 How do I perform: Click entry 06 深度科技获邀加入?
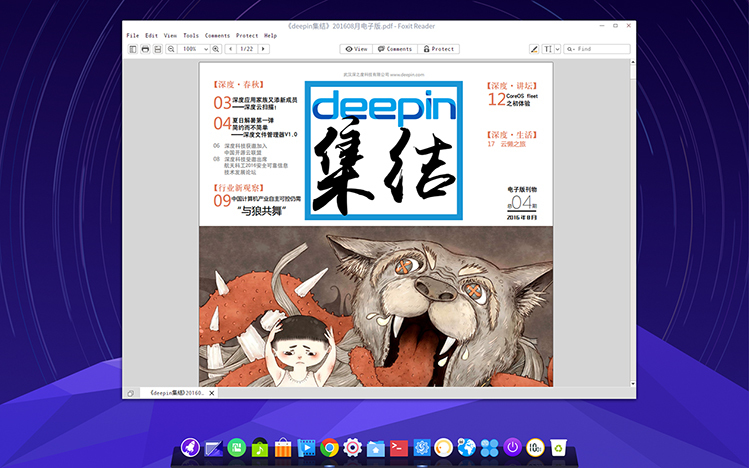pos(240,149)
